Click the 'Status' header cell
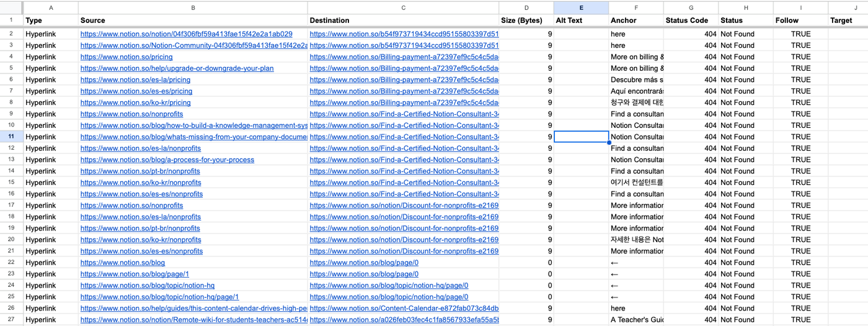Image resolution: width=868 pixels, height=326 pixels. [x=746, y=20]
